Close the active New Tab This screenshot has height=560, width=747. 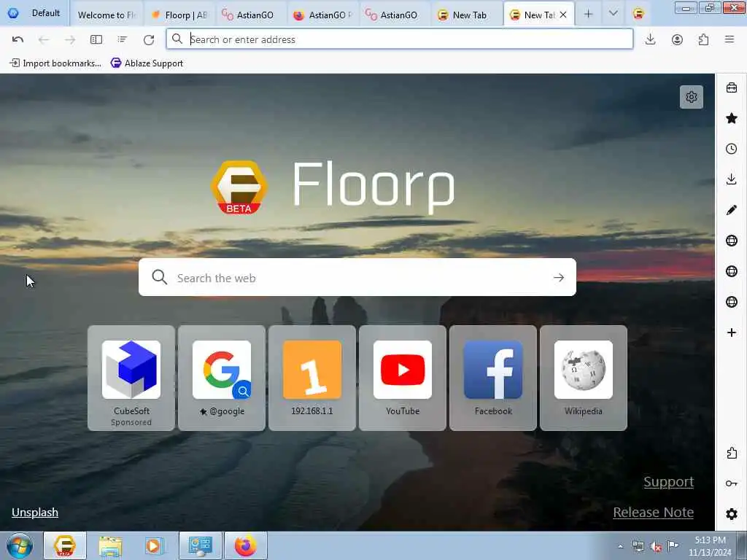click(563, 15)
